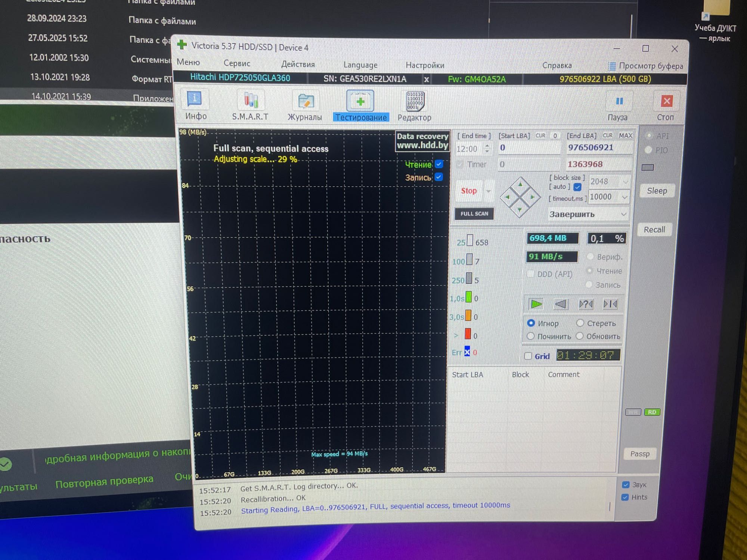This screenshot has height=560, width=747.
Task: Select the Тестирование toolbar icon
Action: coord(360,101)
